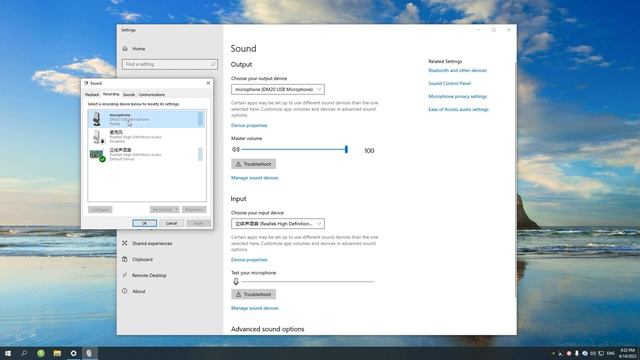Open the taskbar clock and date
Screen dimensions: 640x360
coord(627,353)
